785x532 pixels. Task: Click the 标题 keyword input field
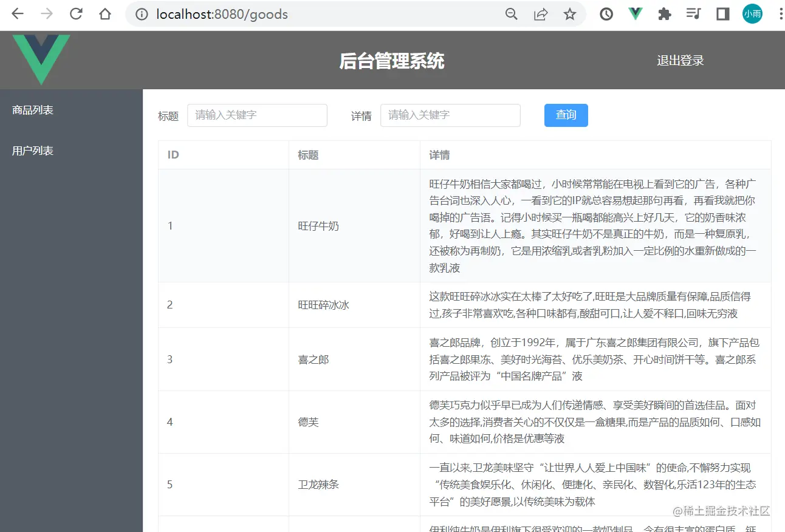pos(257,115)
